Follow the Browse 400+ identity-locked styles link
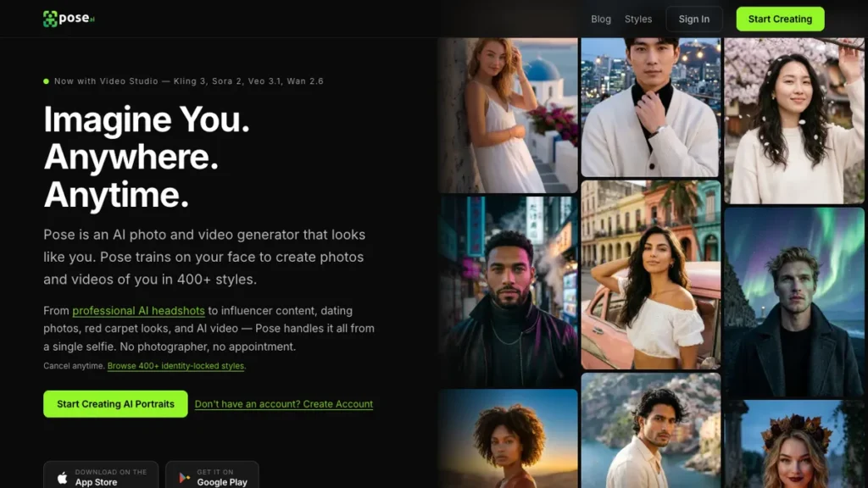The width and height of the screenshot is (868, 488). (x=175, y=366)
